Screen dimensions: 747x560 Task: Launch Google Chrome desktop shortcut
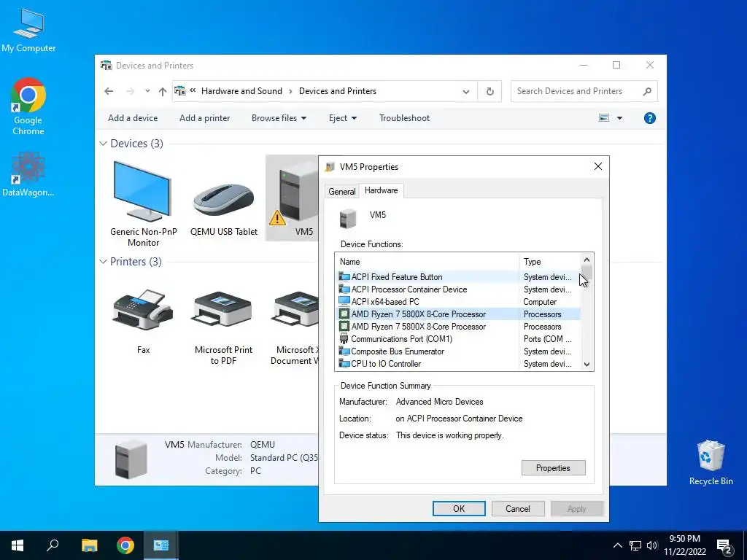pyautogui.click(x=28, y=106)
